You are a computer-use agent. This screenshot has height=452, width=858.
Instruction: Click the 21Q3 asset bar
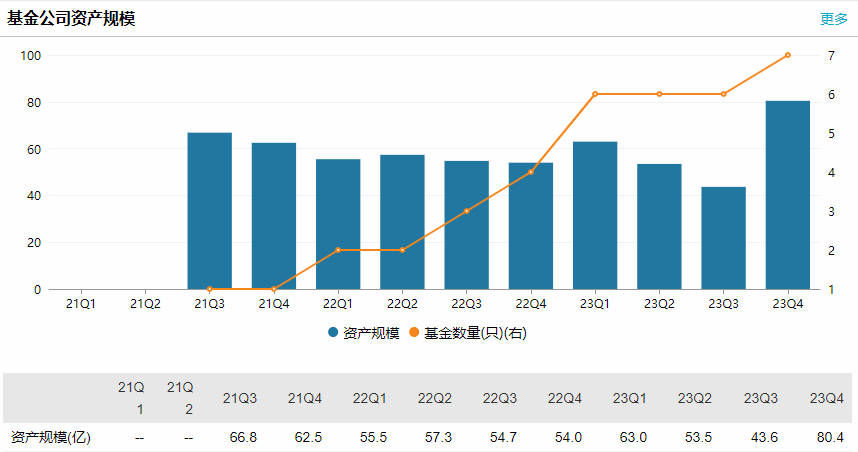point(210,211)
